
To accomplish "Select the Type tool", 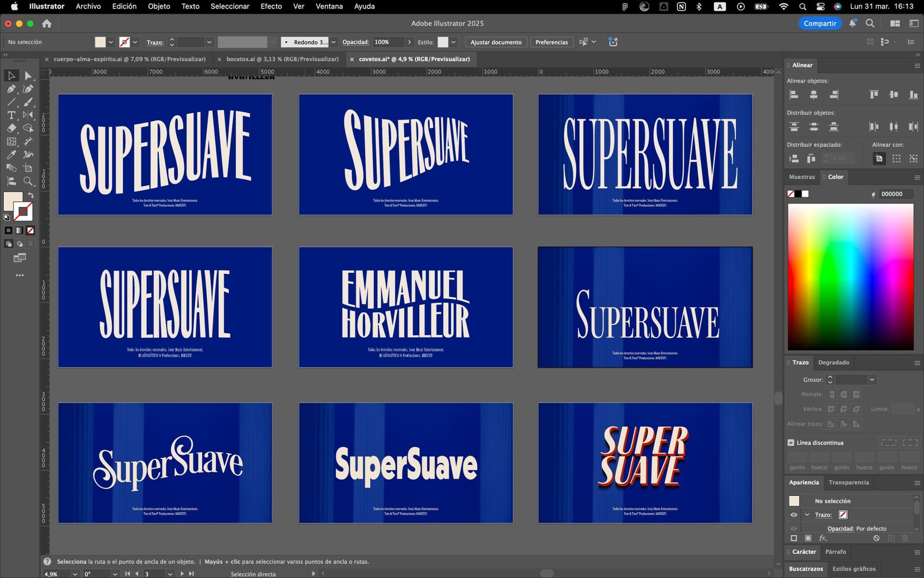I will 11,115.
